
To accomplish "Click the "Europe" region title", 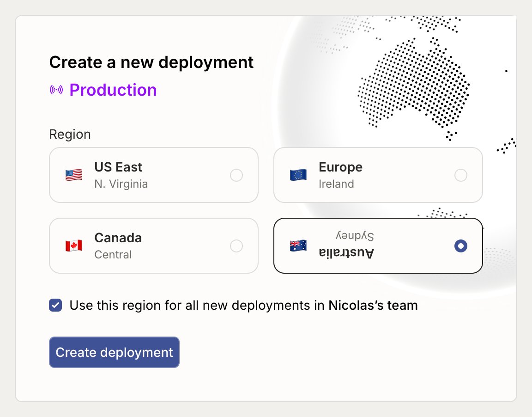I will [341, 167].
